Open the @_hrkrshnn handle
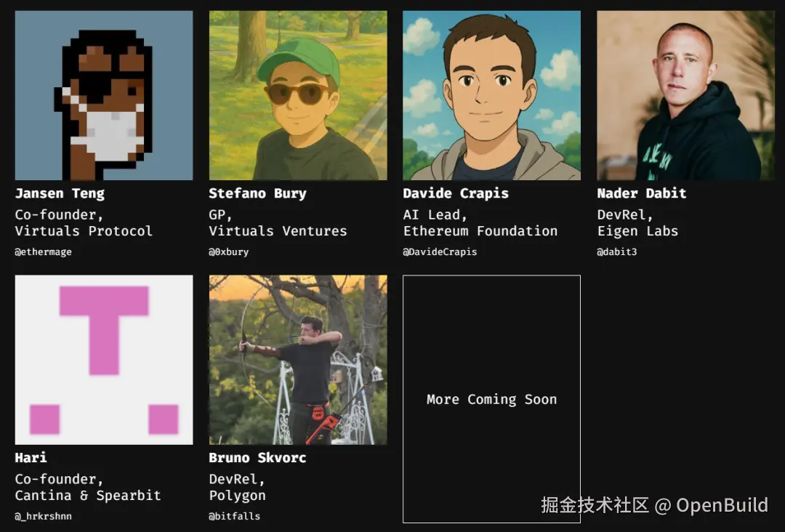The height and width of the screenshot is (532, 785). 43,516
